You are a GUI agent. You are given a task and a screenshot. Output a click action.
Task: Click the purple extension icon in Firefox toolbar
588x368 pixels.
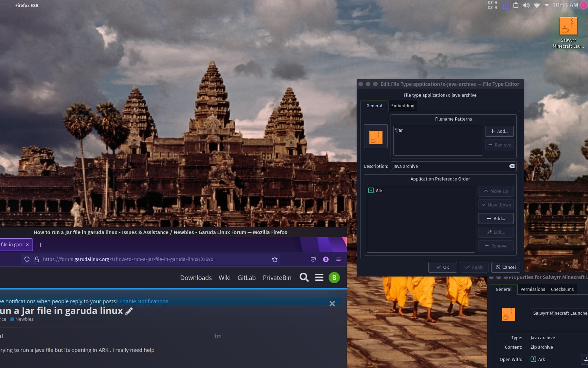click(326, 259)
